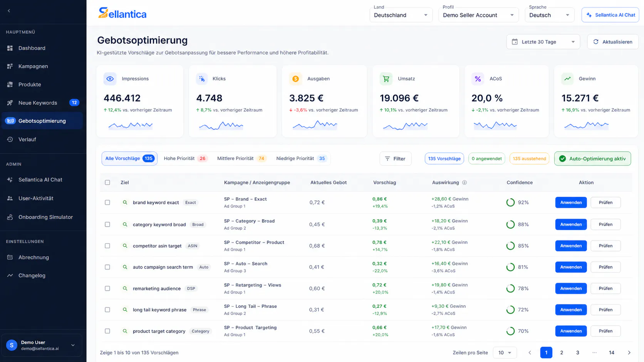This screenshot has height=362, width=644.
Task: Click the Verlauf history icon
Action: pyautogui.click(x=10, y=139)
